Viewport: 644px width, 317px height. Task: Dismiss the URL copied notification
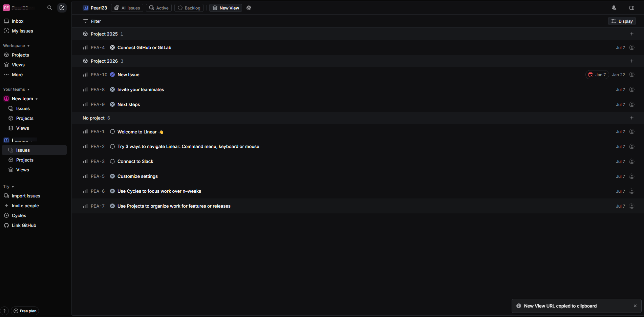click(x=635, y=306)
